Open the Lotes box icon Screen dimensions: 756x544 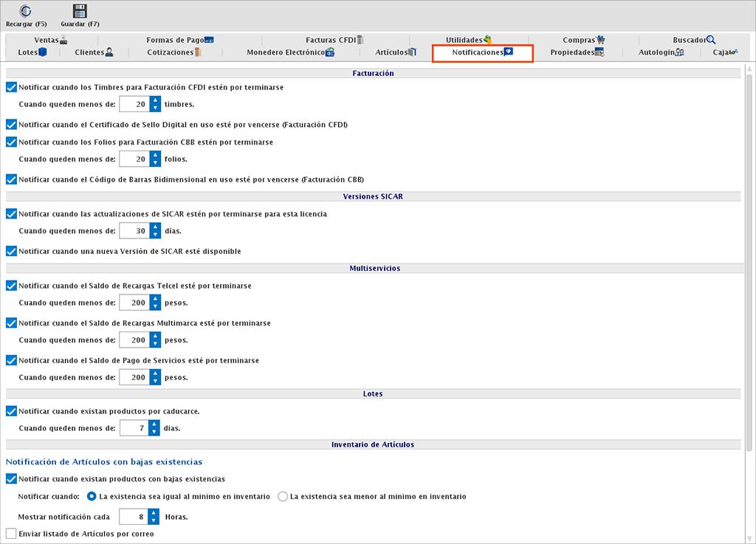43,52
